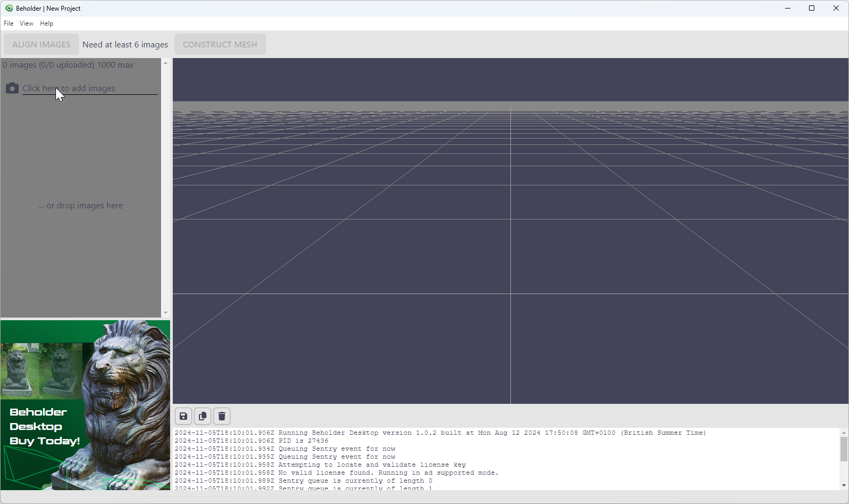Click the log panel scrollbar up arrow
This screenshot has width=849, height=504.
(x=844, y=432)
